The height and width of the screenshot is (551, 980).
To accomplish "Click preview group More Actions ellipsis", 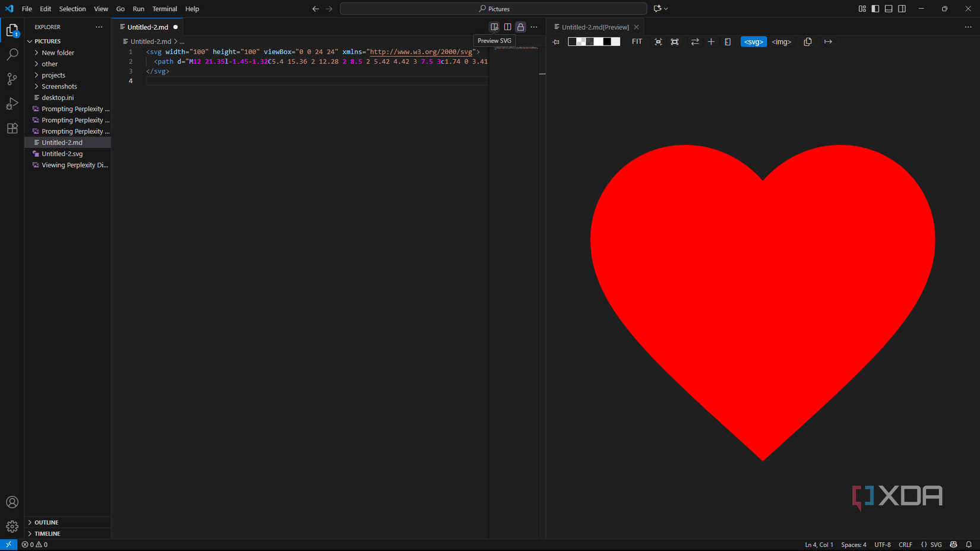I will click(x=968, y=27).
